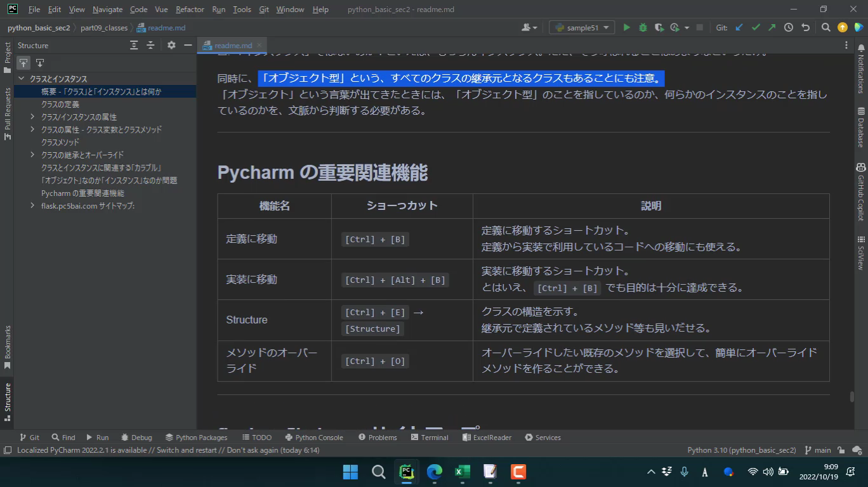Open Structure panel settings gear
The height and width of the screenshot is (487, 868).
coord(171,45)
